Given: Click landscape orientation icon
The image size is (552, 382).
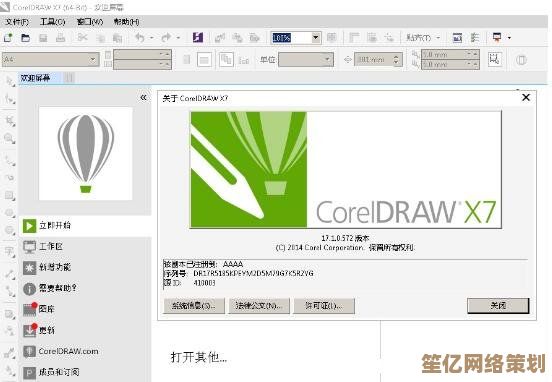Looking at the screenshot, I should pyautogui.click(x=204, y=60).
